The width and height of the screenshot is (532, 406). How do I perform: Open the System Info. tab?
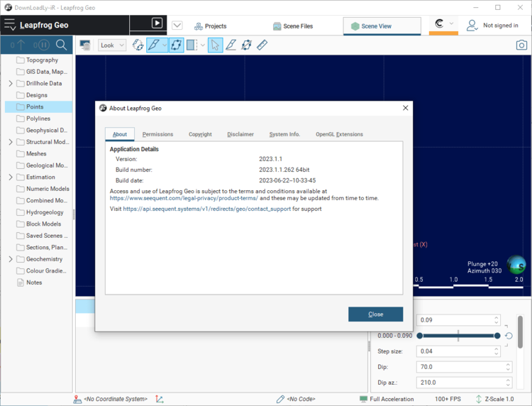click(x=284, y=134)
